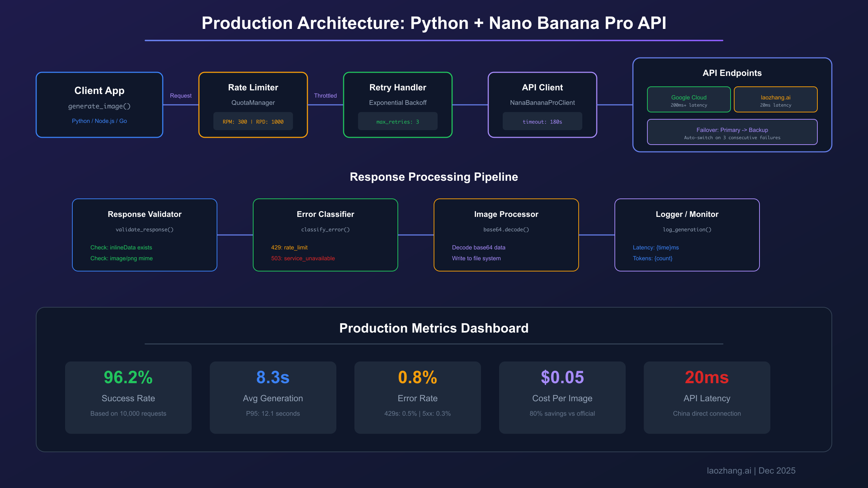Viewport: 868px width, 488px height.
Task: Open the 20ms API Latency tile
Action: [x=707, y=398]
